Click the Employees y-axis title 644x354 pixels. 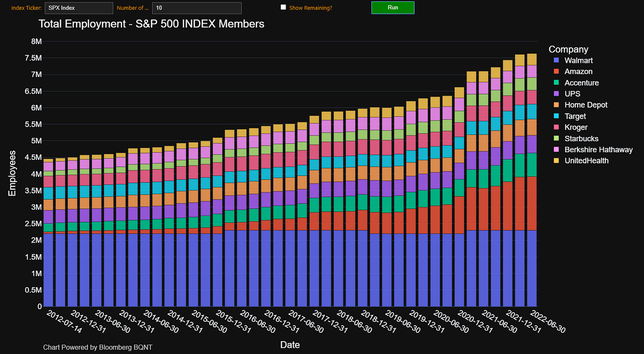click(12, 173)
